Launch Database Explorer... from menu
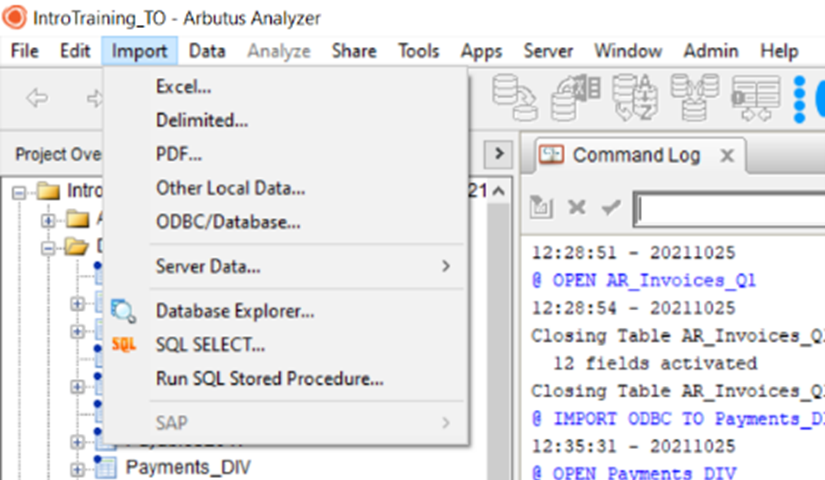The image size is (825, 480). (x=285, y=311)
